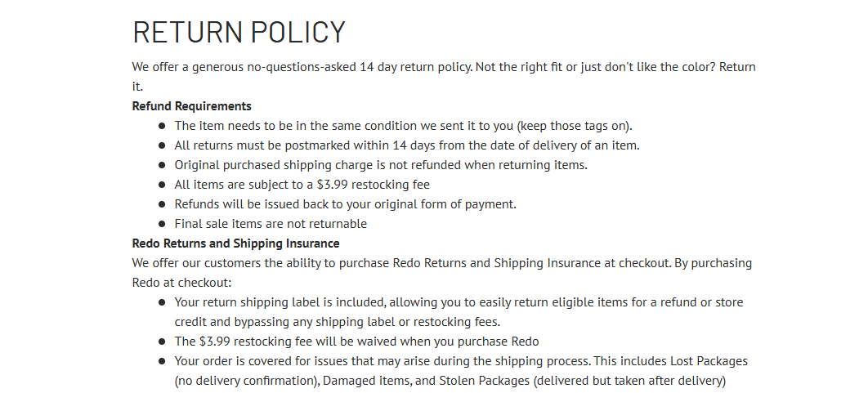Click the bullet before the $3.99 restocking fee line
Image resolution: width=868 pixels, height=393 pixels.
(162, 185)
